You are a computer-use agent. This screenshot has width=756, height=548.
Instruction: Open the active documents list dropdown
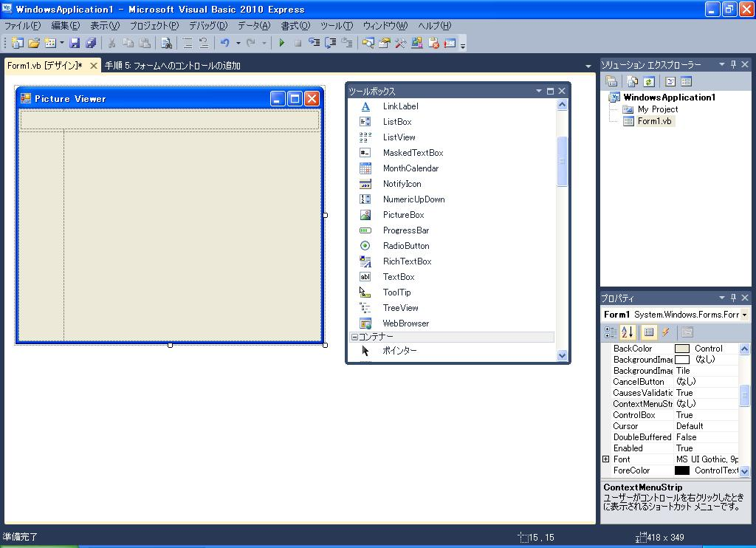(x=588, y=66)
